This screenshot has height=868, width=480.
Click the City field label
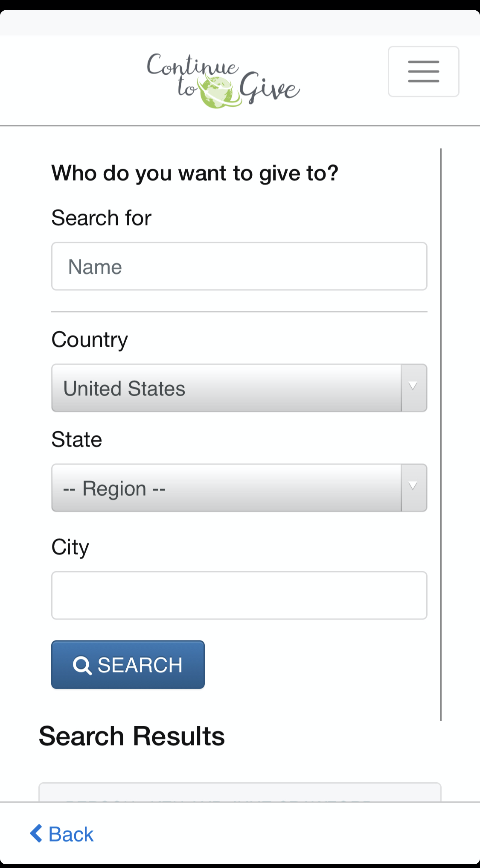[70, 547]
